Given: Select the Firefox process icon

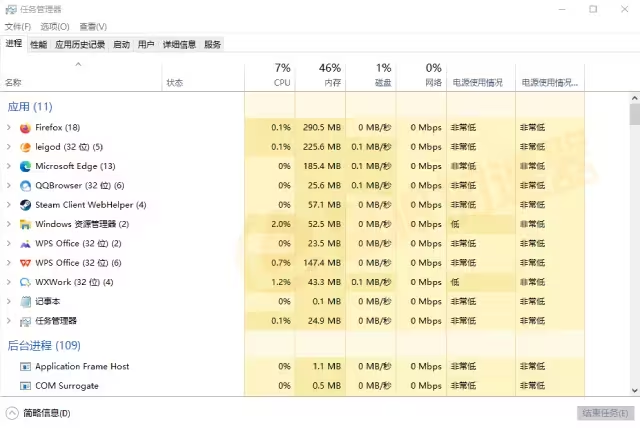Looking at the screenshot, I should [x=25, y=128].
